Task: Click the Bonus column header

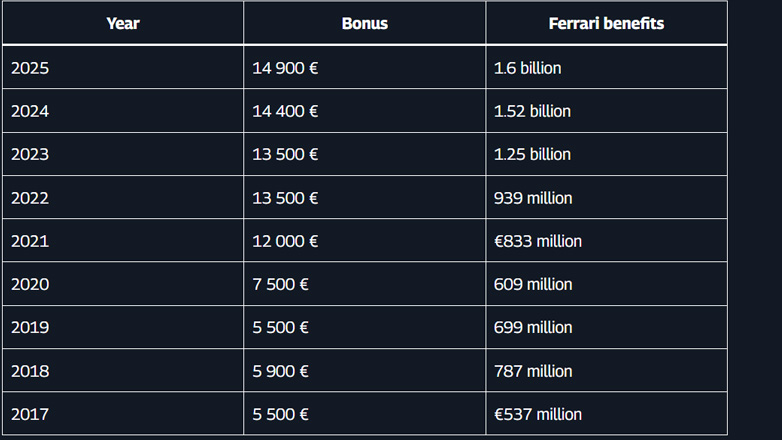Action: pyautogui.click(x=364, y=23)
